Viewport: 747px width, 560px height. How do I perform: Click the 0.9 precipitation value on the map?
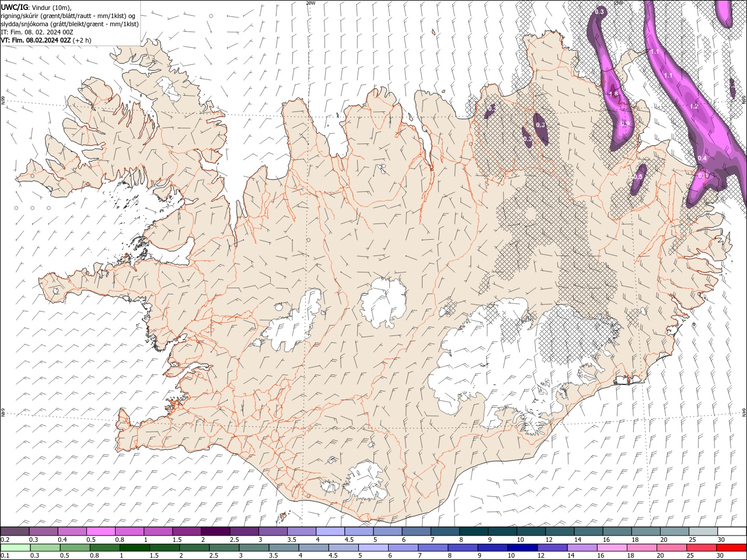click(624, 123)
